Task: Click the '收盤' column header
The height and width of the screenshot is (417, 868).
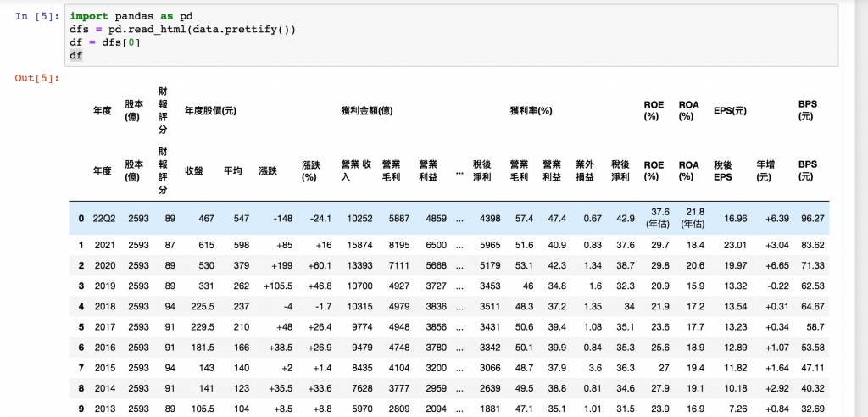Action: [194, 171]
